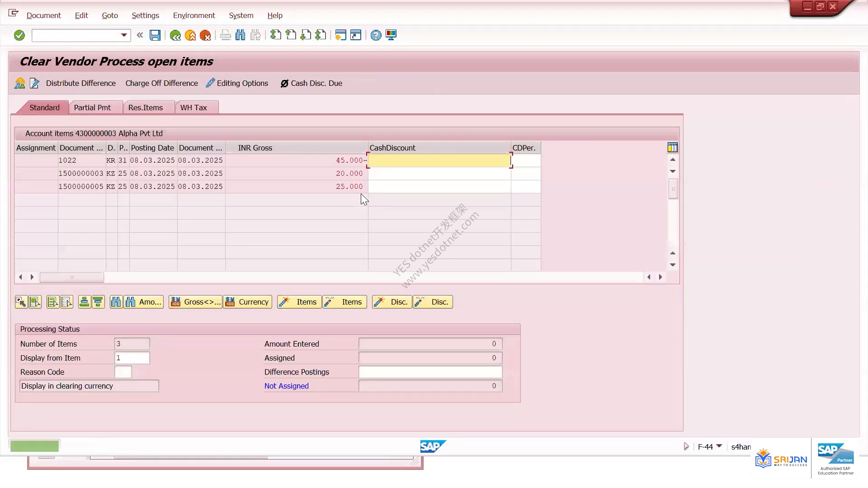
Task: Click the green checkmark Enter icon
Action: (19, 35)
